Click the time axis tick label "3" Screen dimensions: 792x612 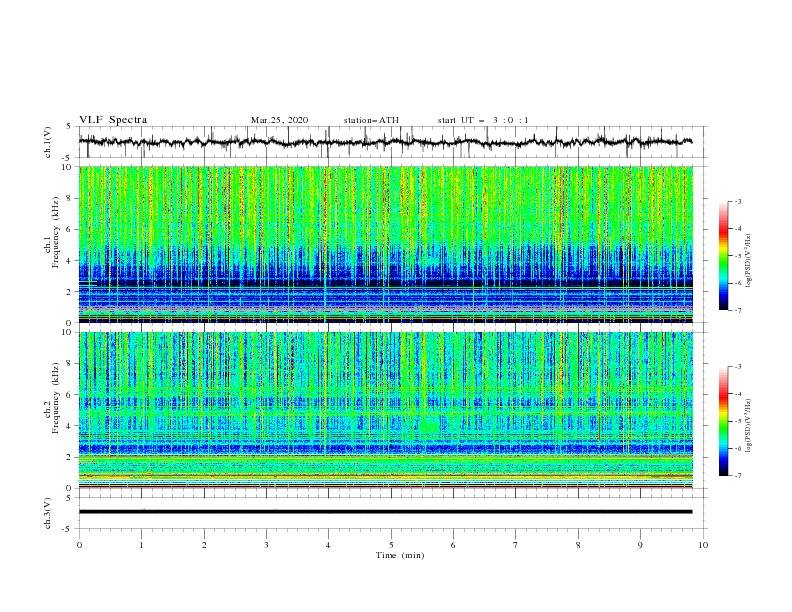pyautogui.click(x=266, y=545)
